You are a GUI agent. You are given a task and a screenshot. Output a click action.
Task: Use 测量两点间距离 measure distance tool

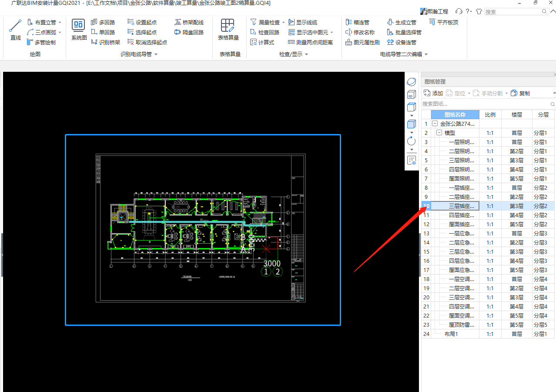[x=311, y=42]
